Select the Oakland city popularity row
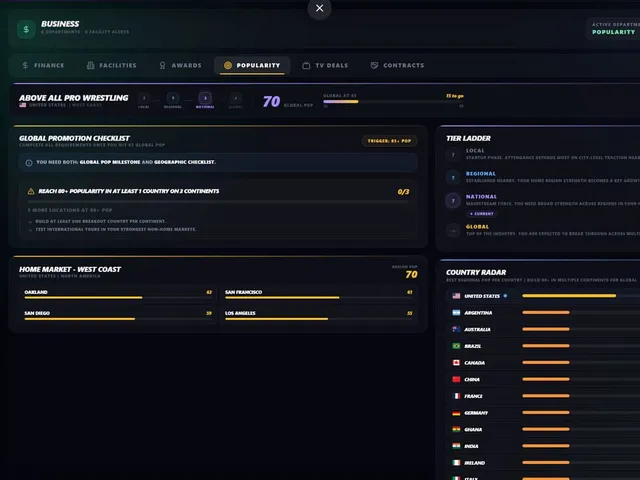The width and height of the screenshot is (640, 480). (x=118, y=294)
